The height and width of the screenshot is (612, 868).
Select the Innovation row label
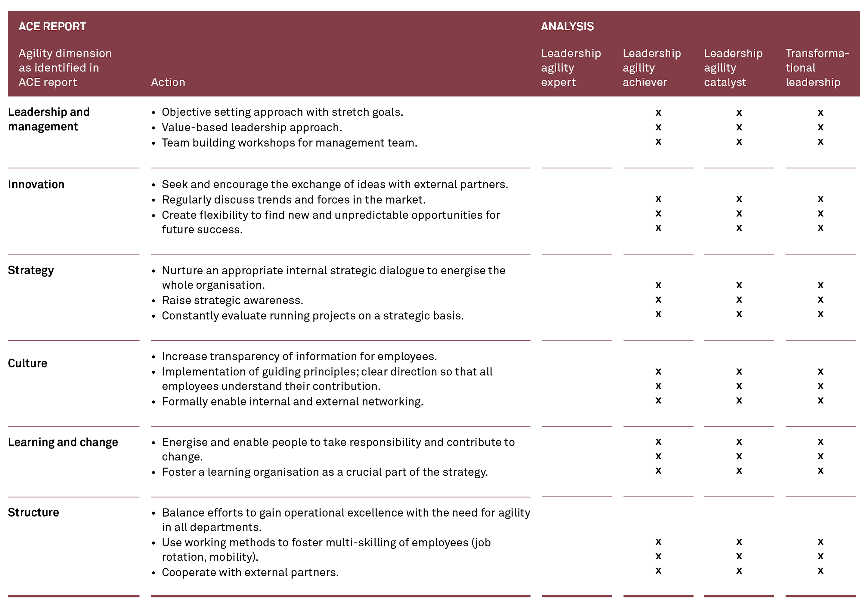[x=36, y=184]
